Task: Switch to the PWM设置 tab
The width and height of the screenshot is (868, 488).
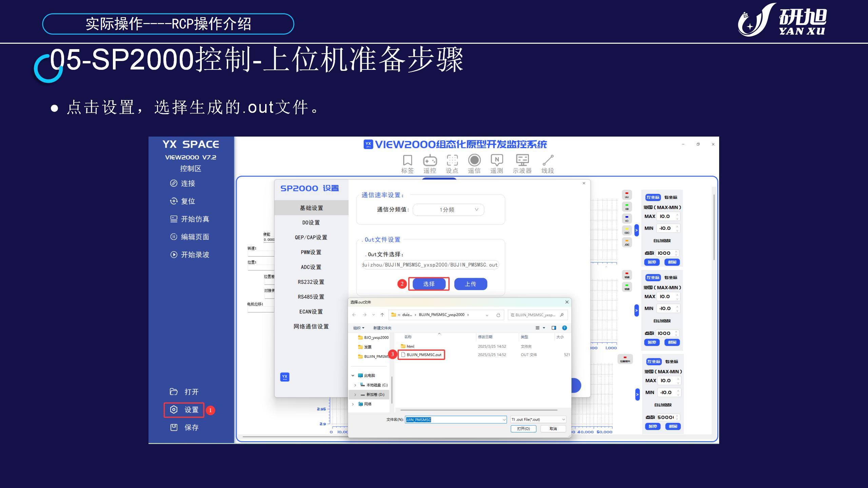Action: [x=311, y=252]
